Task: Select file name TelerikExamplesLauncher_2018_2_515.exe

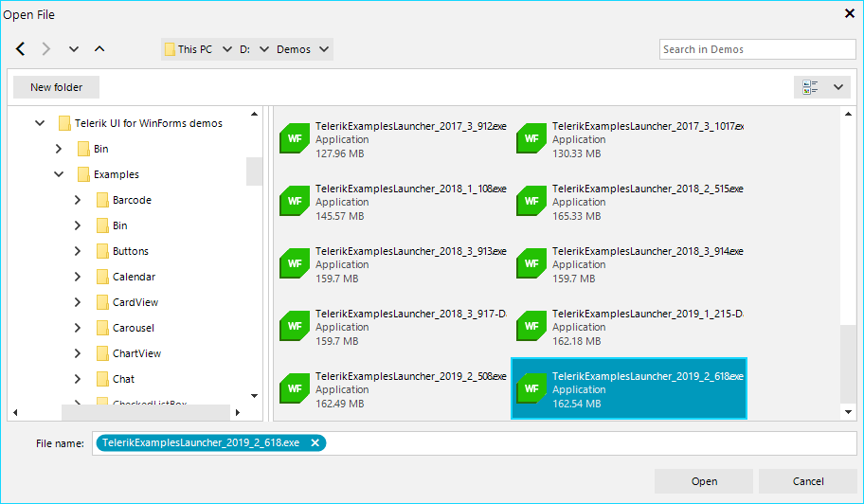Action: click(x=647, y=189)
